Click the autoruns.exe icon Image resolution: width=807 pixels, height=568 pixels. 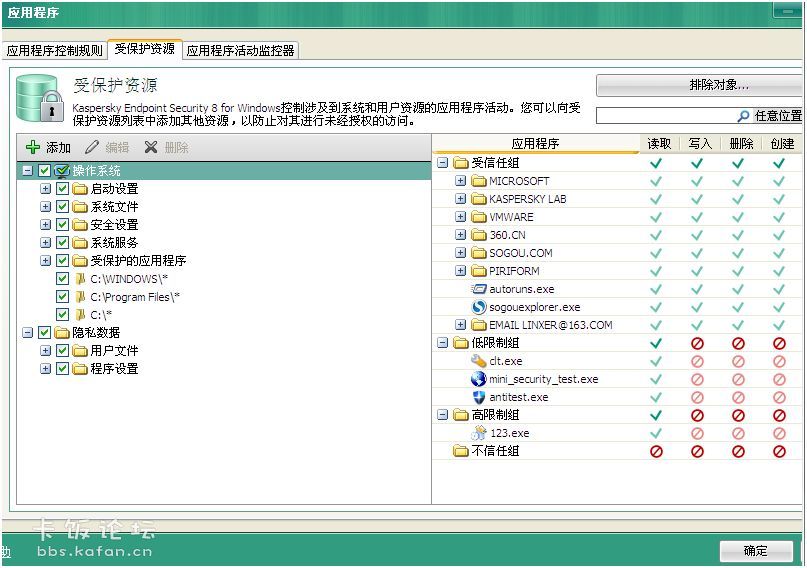(479, 289)
